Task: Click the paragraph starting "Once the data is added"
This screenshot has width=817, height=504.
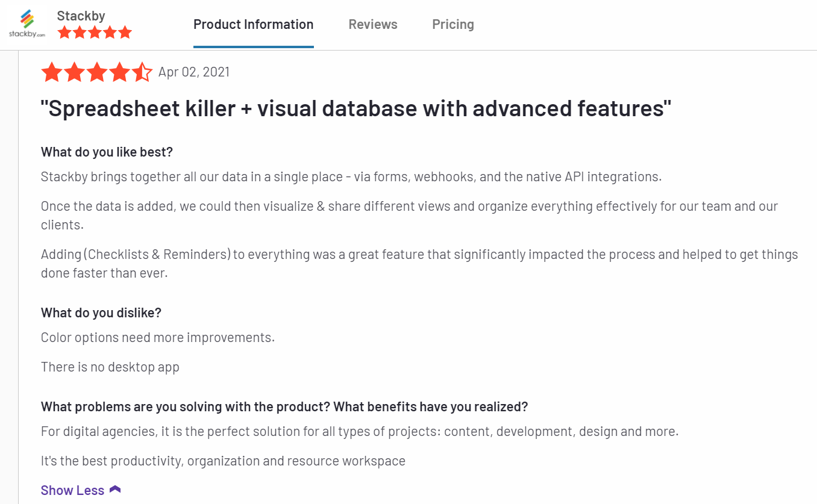Action: tap(410, 216)
